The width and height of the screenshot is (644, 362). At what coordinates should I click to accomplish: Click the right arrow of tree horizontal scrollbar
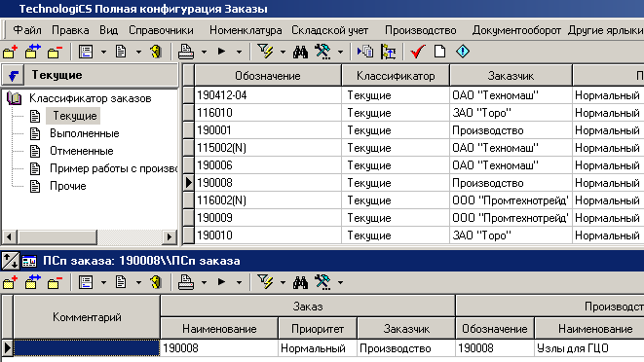(x=169, y=236)
